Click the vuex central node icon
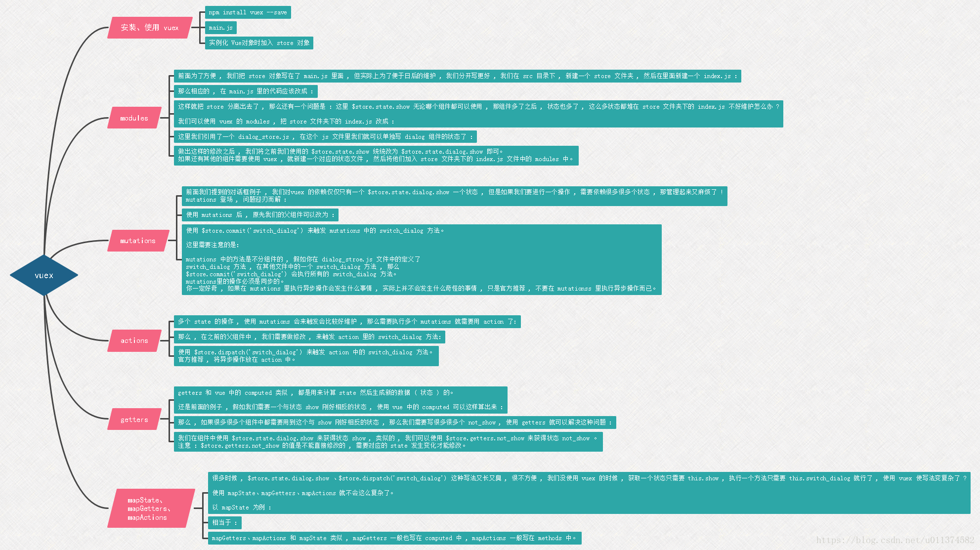Screen dimensions: 980x550 (43, 275)
